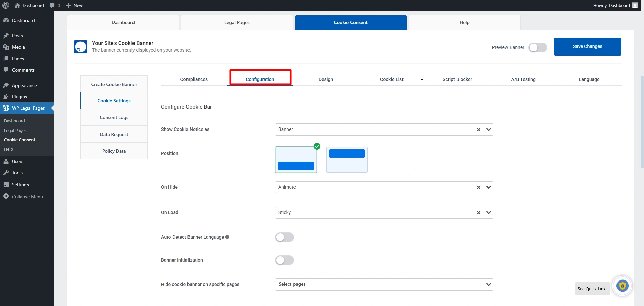Screen dimensions: 644x306
Task: Click the WordPress logo icon
Action: point(6,5)
